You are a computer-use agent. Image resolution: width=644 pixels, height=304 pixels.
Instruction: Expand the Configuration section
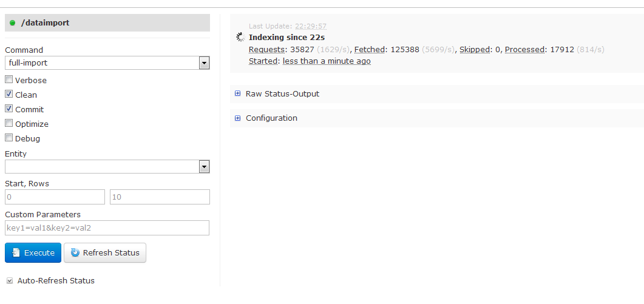[271, 118]
